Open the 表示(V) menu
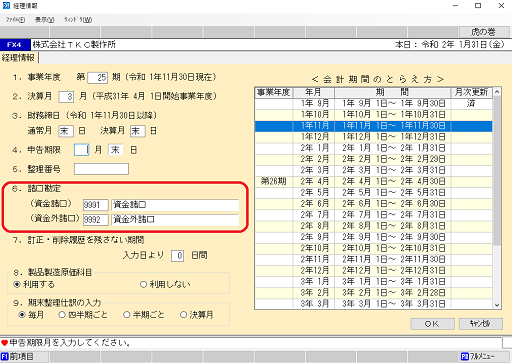Screen dimensions: 512x363 pyautogui.click(x=45, y=20)
